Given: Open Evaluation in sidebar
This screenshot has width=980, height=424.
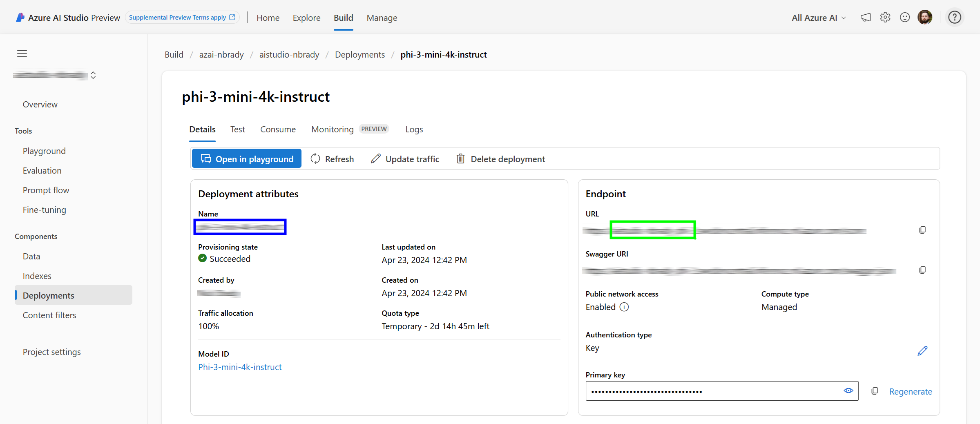Looking at the screenshot, I should click(42, 170).
